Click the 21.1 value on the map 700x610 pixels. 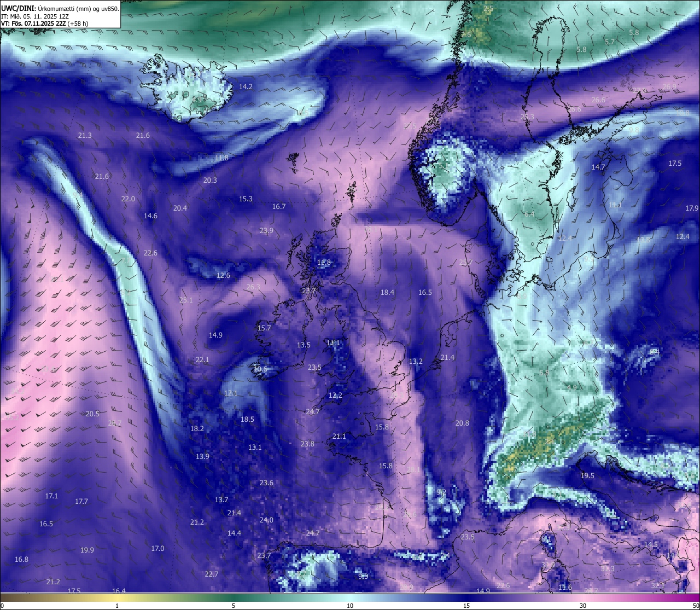339,436
